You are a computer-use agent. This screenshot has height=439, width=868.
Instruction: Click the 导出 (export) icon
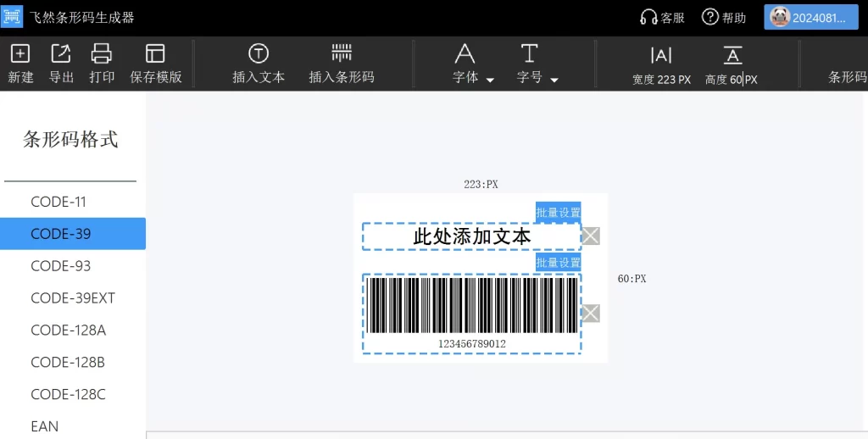tap(61, 54)
